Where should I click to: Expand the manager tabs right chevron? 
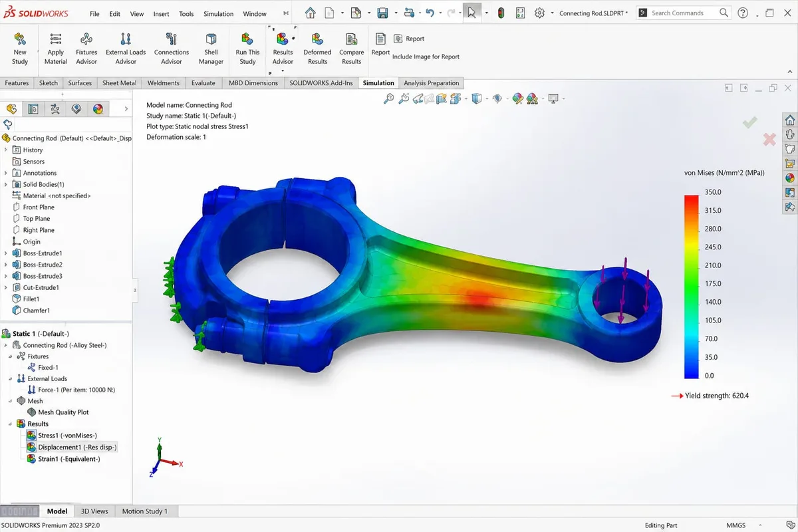click(x=128, y=109)
